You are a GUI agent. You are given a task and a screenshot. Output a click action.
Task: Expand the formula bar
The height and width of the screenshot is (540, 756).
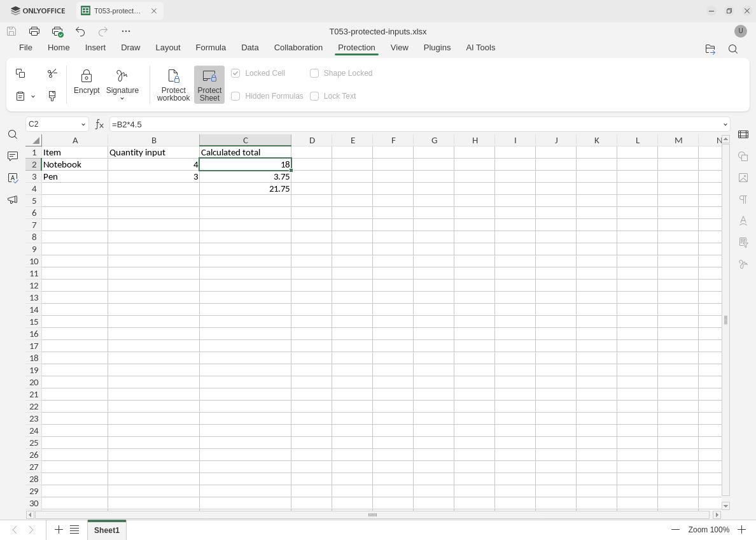tap(725, 125)
